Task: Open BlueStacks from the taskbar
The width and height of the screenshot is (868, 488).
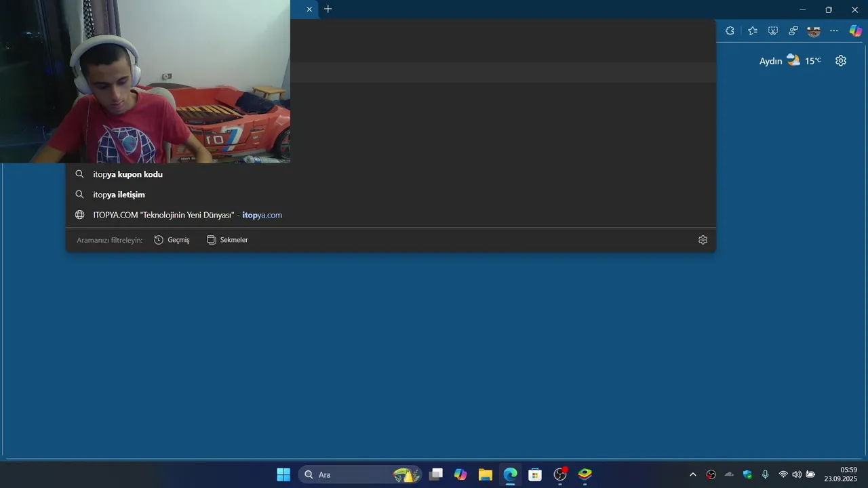Action: pyautogui.click(x=585, y=474)
